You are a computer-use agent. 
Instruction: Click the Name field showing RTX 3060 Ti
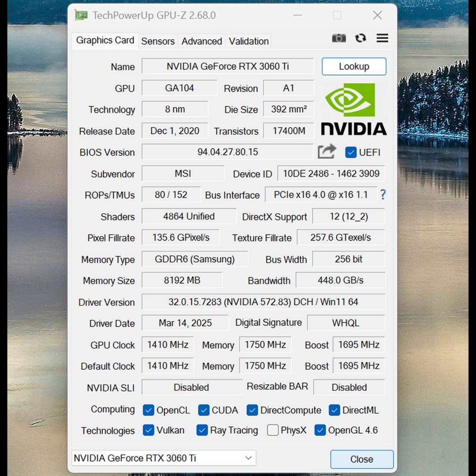pyautogui.click(x=227, y=66)
